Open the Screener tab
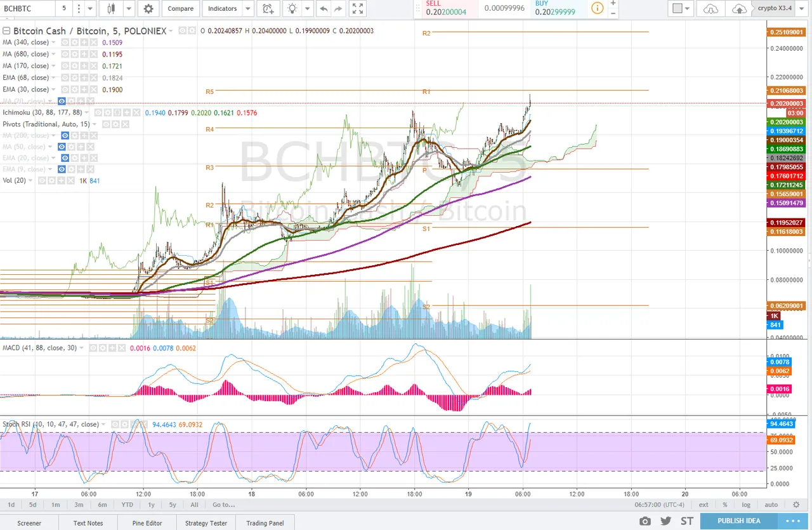Screen dimensions: 812x530 29,523
